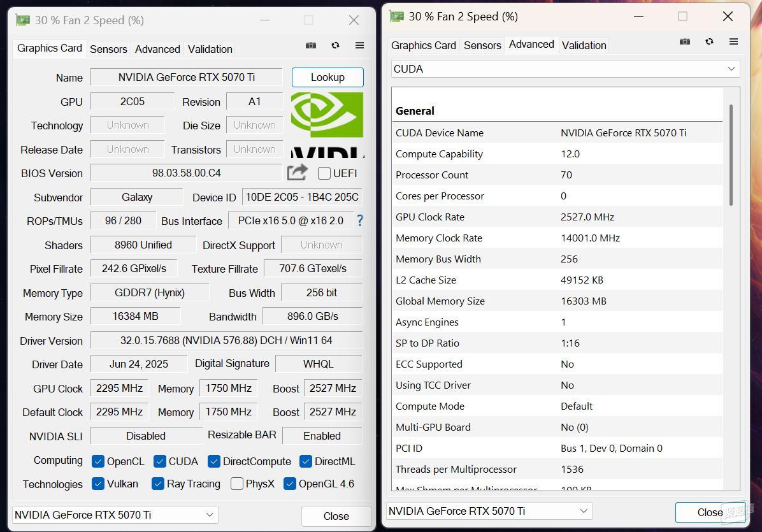This screenshot has height=532, width=762.
Task: Toggle the DirectML checkbox
Action: [306, 461]
